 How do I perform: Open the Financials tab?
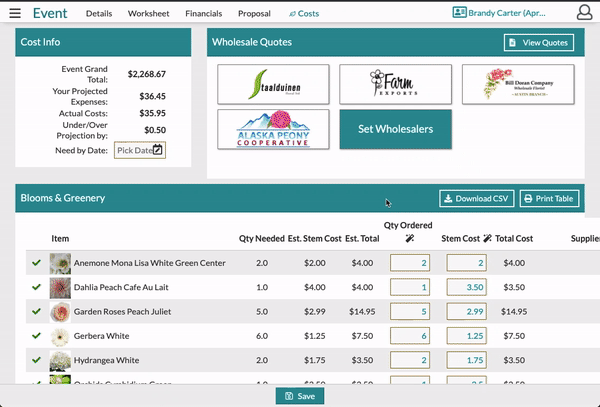204,13
